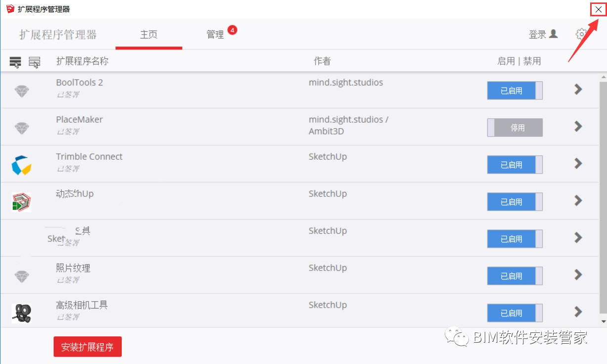
Task: Click the SketchUp logo in title bar
Action: [x=10, y=9]
